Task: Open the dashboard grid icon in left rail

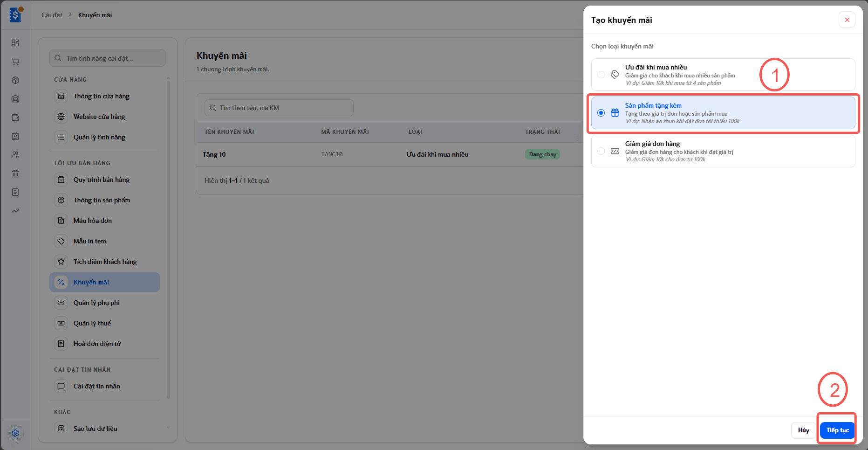Action: (x=15, y=43)
